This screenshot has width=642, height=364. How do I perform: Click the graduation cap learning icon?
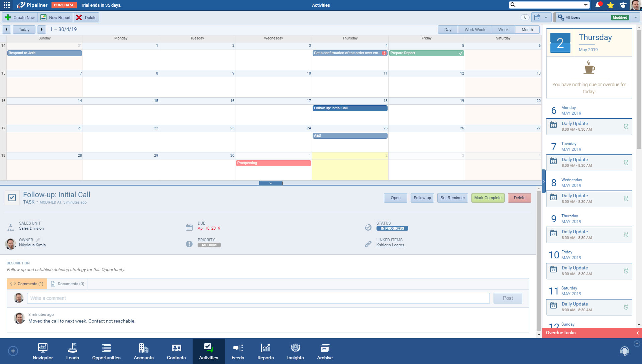[623, 5]
